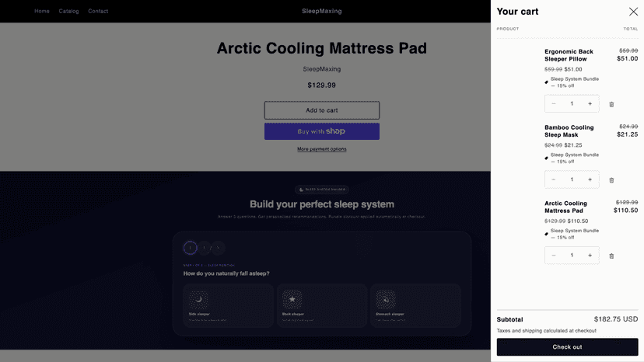Click the $21.25 total for the sleep mask
This screenshot has width=644, height=362.
pyautogui.click(x=627, y=134)
